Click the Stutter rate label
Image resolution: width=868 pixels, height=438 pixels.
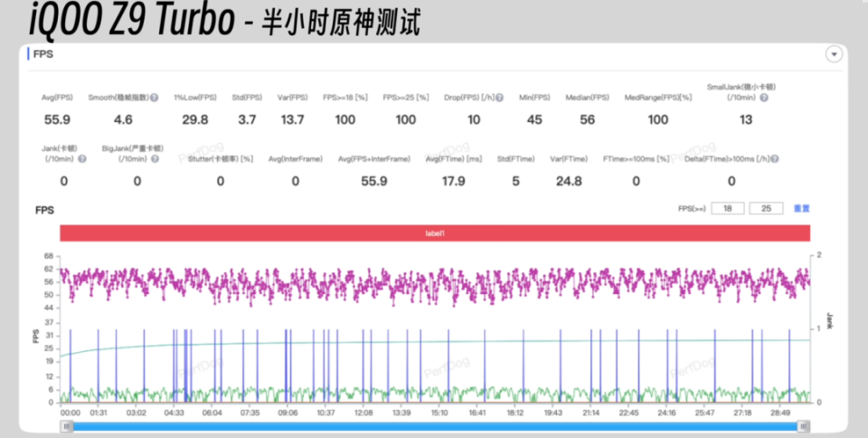coord(221,159)
